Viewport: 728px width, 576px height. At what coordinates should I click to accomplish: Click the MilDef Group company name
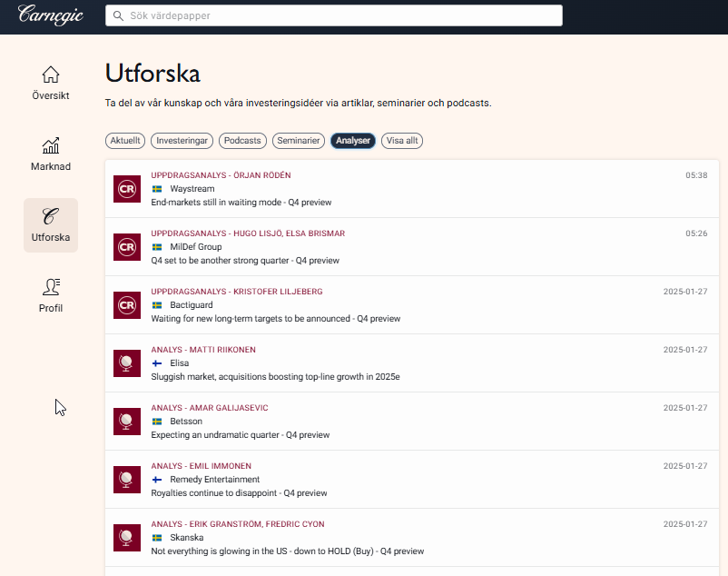click(196, 246)
